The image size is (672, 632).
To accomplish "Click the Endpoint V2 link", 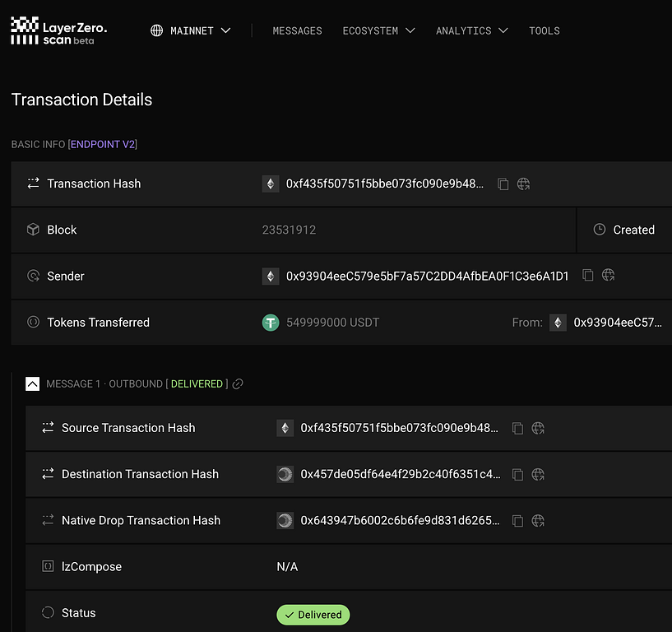I will click(103, 144).
